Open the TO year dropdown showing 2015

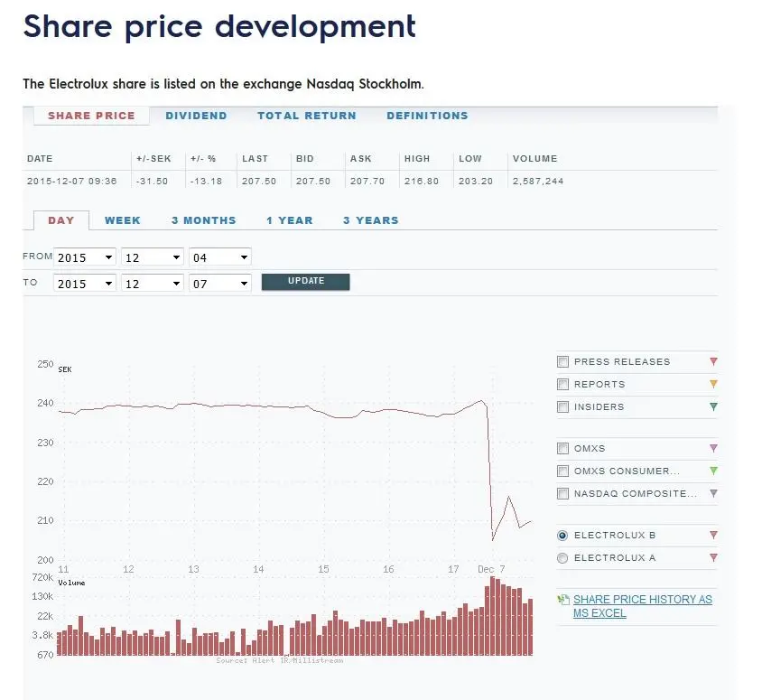coord(85,284)
